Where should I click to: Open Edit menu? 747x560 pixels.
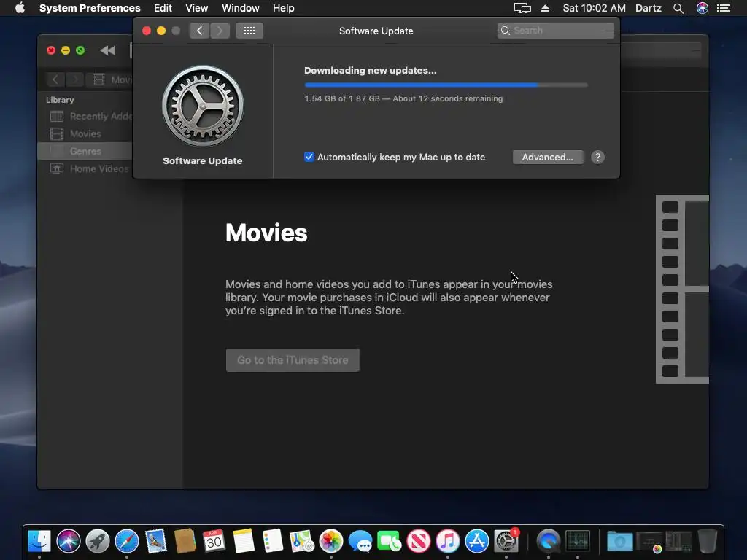(x=163, y=8)
